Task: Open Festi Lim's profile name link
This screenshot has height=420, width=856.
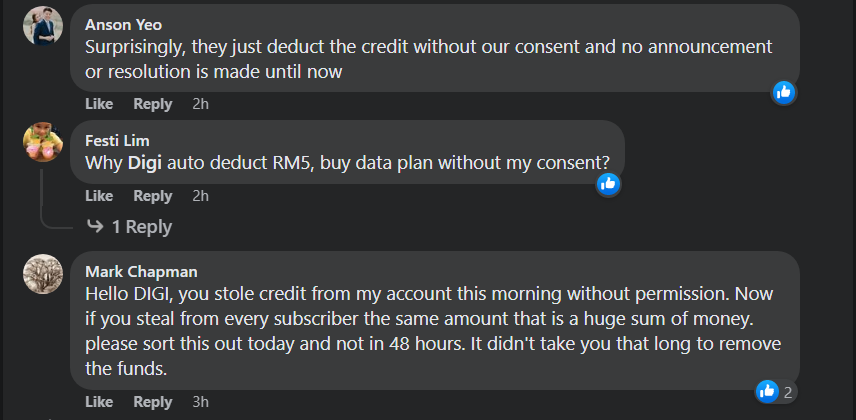Action: pos(117,140)
